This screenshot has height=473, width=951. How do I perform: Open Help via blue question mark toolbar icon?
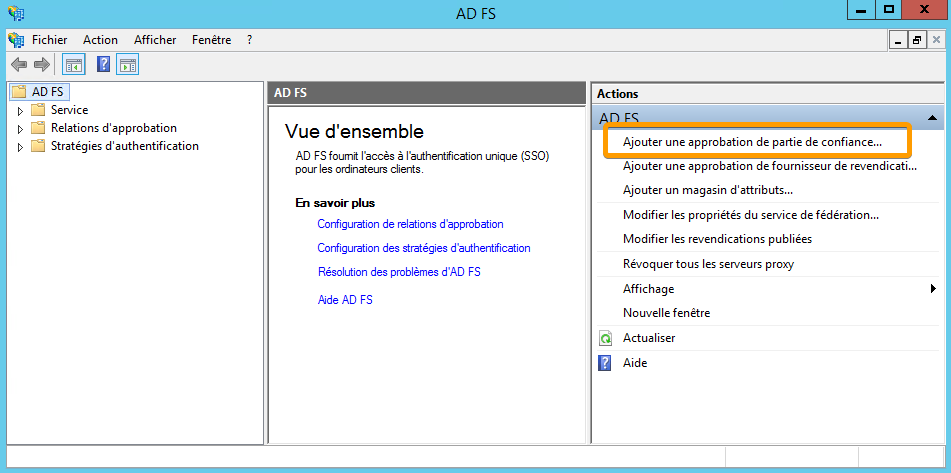pyautogui.click(x=104, y=64)
